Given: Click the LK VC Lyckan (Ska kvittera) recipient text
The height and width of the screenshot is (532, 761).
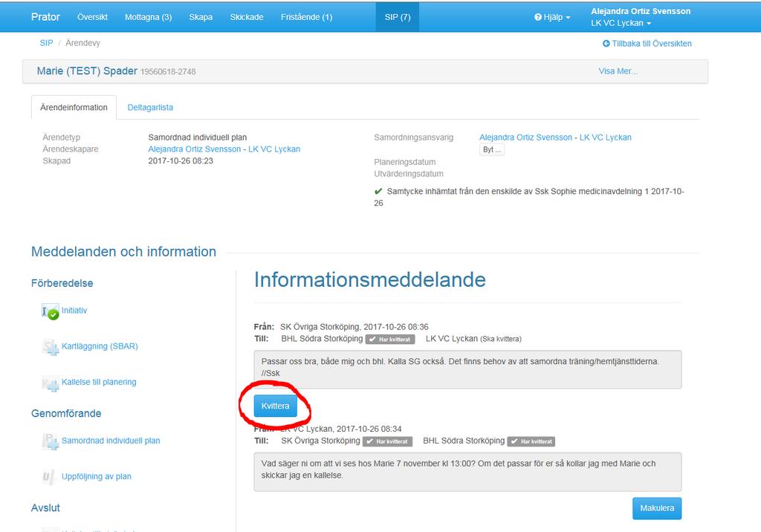Looking at the screenshot, I should 473,339.
